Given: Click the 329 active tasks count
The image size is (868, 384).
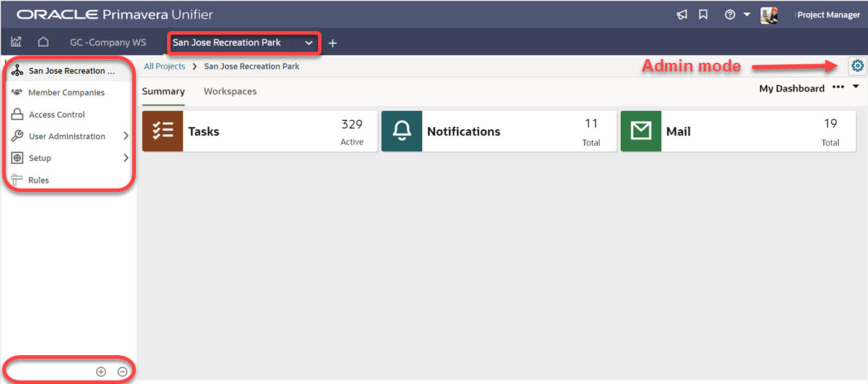Looking at the screenshot, I should pos(352,125).
